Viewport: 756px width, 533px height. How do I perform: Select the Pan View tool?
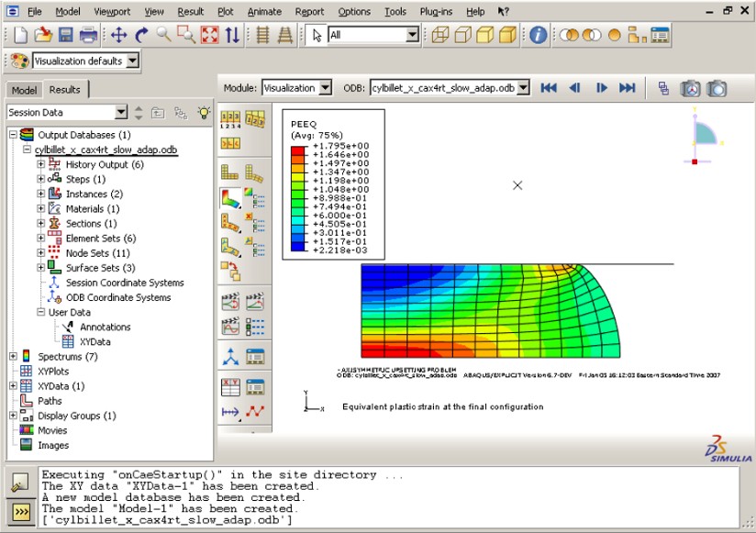point(117,33)
